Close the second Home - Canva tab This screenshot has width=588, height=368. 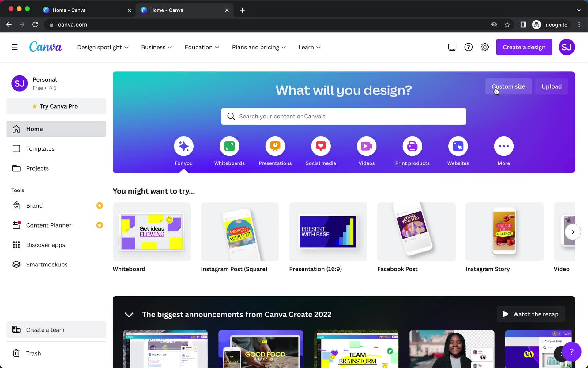pyautogui.click(x=227, y=10)
